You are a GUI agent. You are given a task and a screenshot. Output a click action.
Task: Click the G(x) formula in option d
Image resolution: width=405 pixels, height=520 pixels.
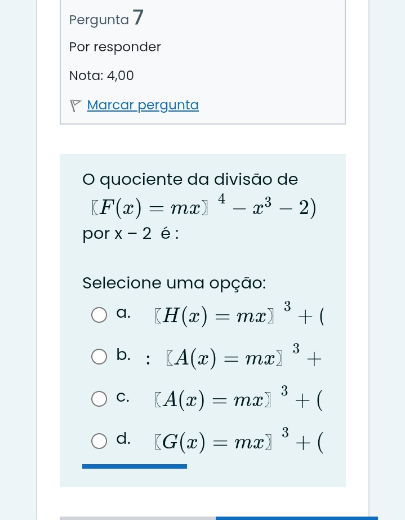(x=238, y=441)
